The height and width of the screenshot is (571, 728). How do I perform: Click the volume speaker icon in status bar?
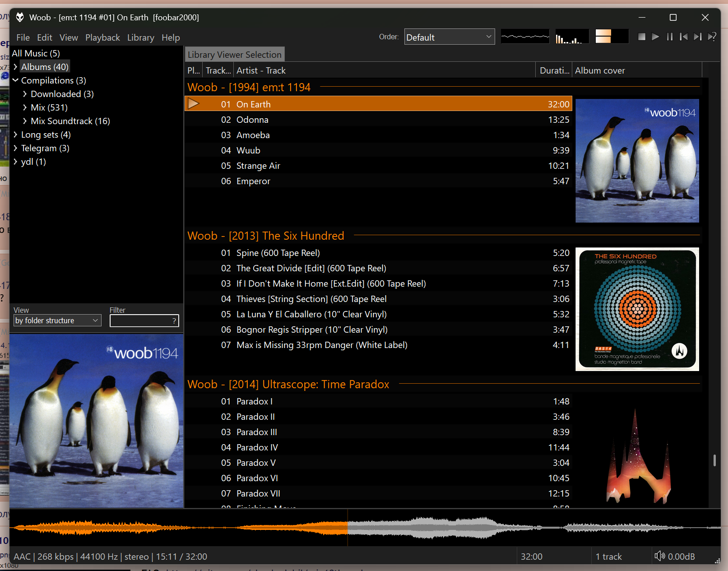point(659,556)
